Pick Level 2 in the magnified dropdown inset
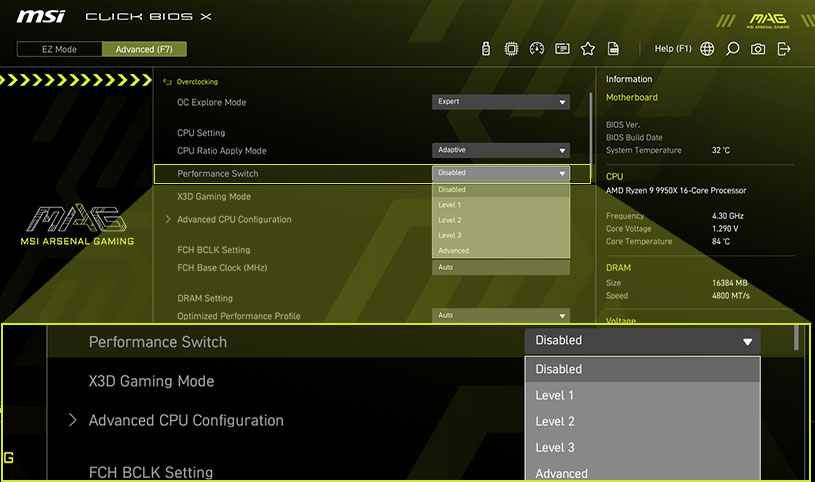Screen dimensions: 815x482 pyautogui.click(x=555, y=421)
